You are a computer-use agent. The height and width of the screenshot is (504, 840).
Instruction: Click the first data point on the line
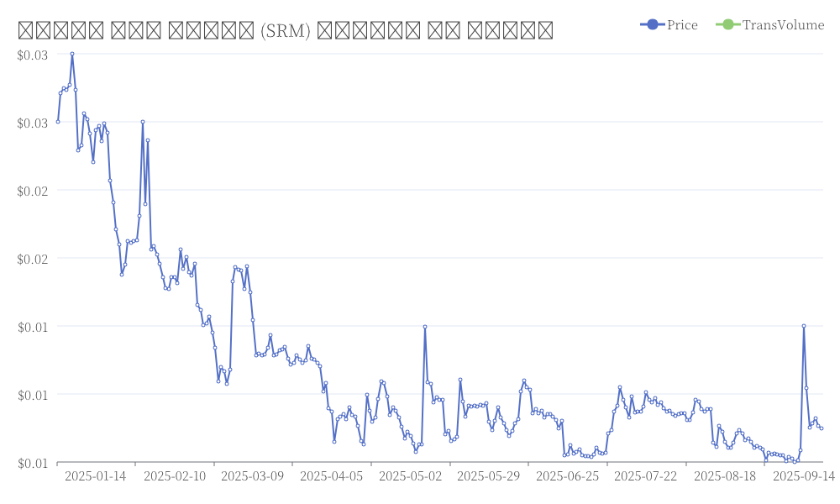(58, 122)
